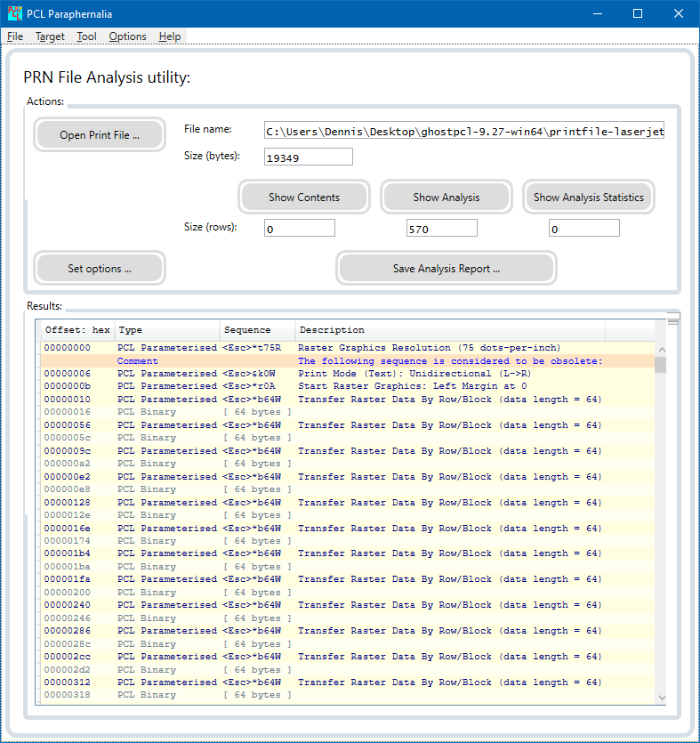700x743 pixels.
Task: Minimize the PCL Paraphernalia window
Action: tap(598, 13)
